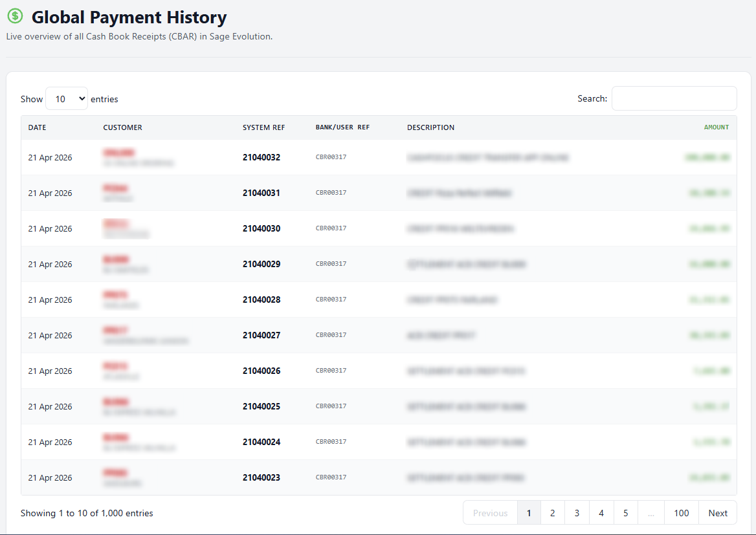
Task: Click the date in the row with 21040024
Action: click(x=50, y=442)
